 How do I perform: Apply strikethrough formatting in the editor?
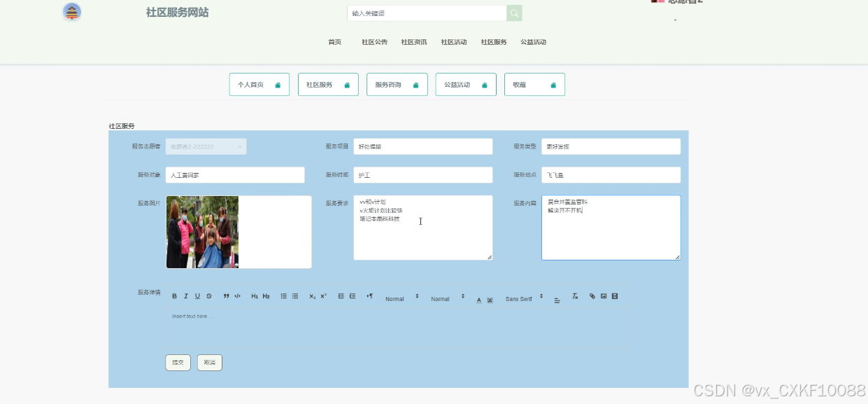pos(209,296)
